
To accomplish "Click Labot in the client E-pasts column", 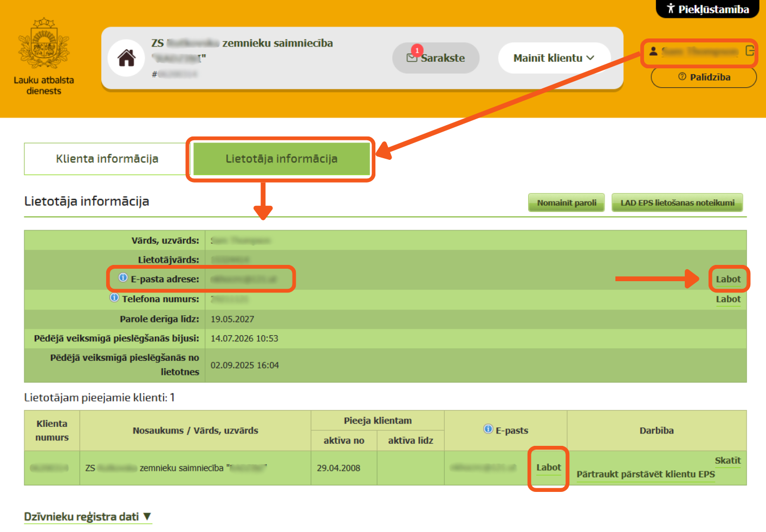I will coord(548,468).
